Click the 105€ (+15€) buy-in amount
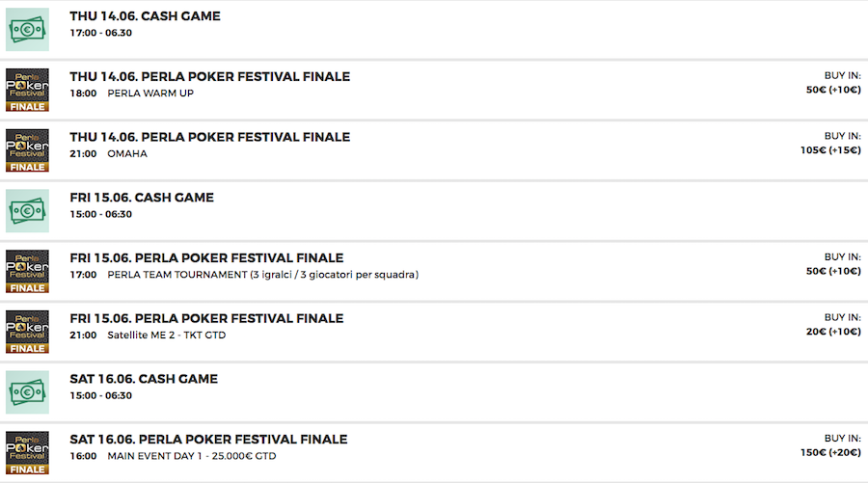 pyautogui.click(x=830, y=150)
